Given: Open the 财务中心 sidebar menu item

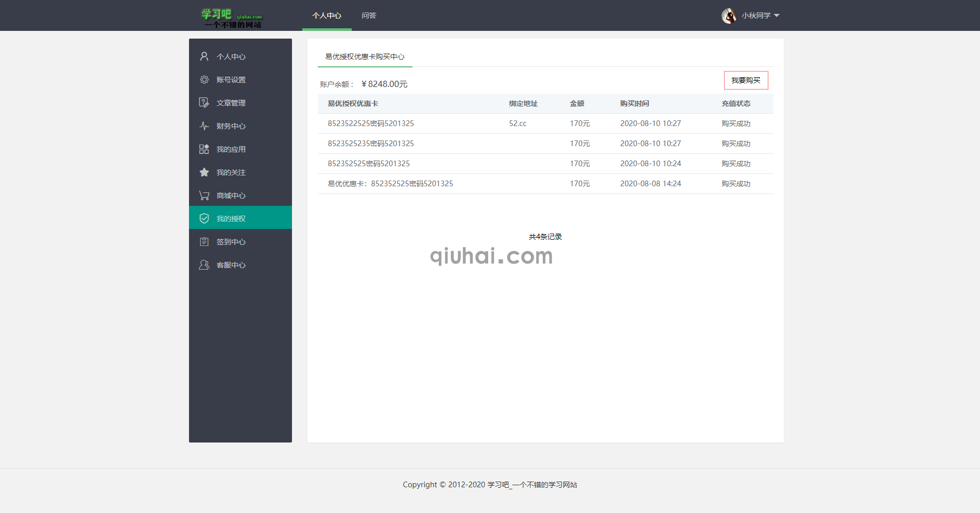Looking at the screenshot, I should (x=231, y=126).
